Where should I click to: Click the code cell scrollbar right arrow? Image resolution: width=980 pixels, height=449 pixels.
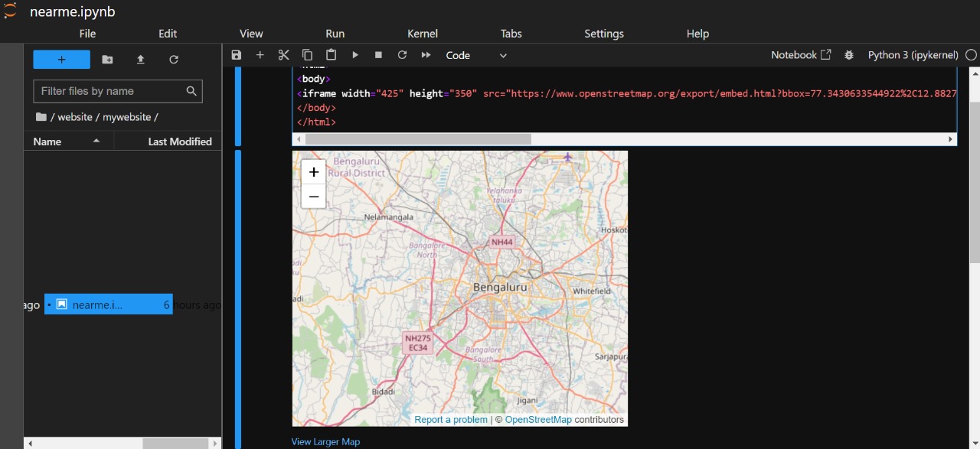[951, 139]
